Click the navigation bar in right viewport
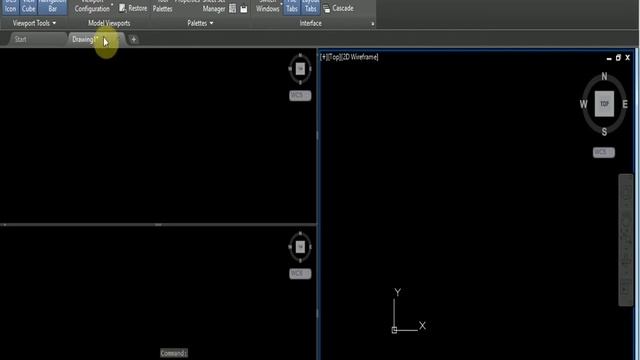Image resolution: width=640 pixels, height=360 pixels. [626, 240]
